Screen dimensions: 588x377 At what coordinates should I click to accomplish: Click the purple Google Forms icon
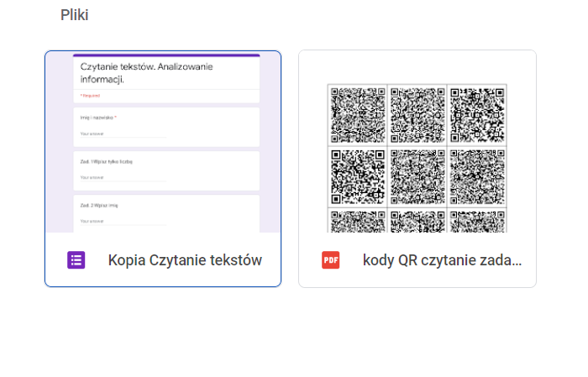(x=76, y=260)
